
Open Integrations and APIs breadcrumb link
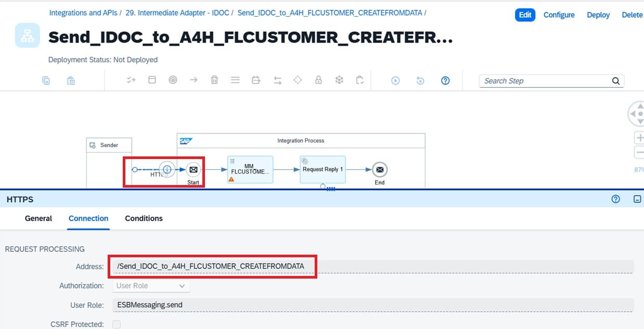(82, 12)
